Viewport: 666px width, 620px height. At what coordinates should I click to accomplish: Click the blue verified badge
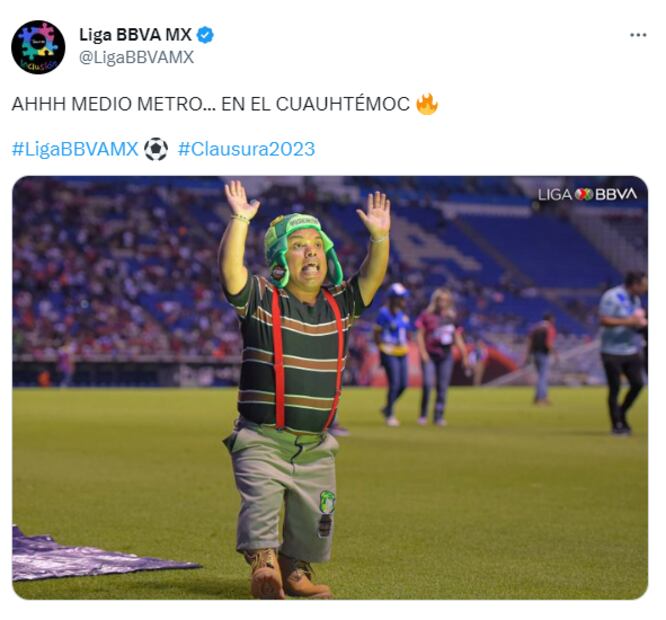[206, 35]
